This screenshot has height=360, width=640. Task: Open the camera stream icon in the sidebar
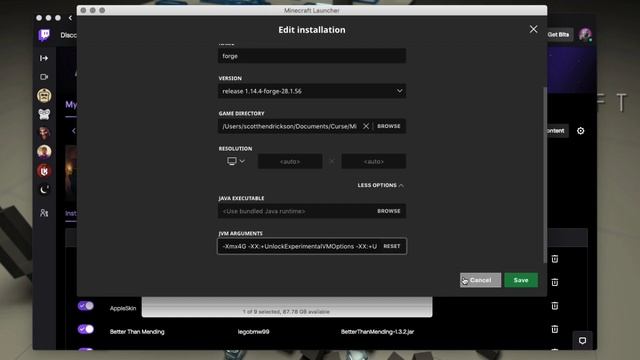click(44, 77)
